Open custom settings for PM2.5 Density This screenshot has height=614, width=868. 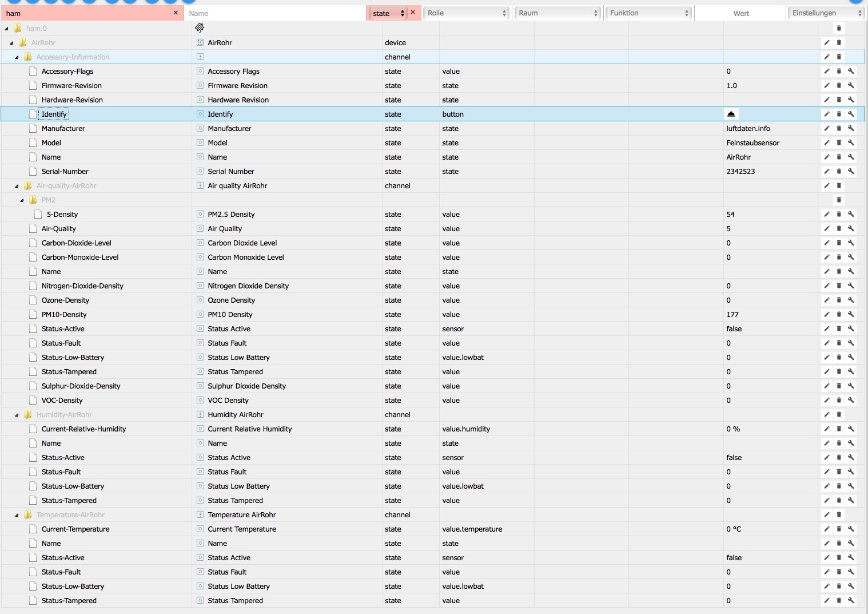click(x=851, y=214)
